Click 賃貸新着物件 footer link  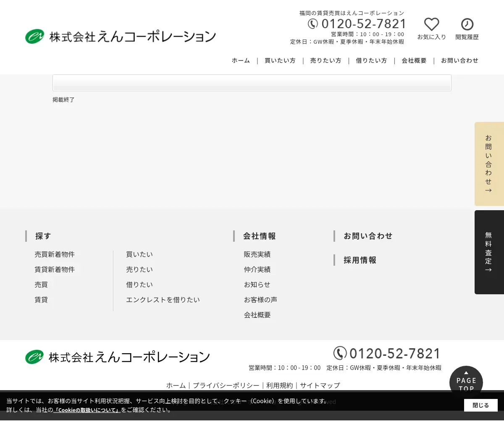pyautogui.click(x=55, y=269)
